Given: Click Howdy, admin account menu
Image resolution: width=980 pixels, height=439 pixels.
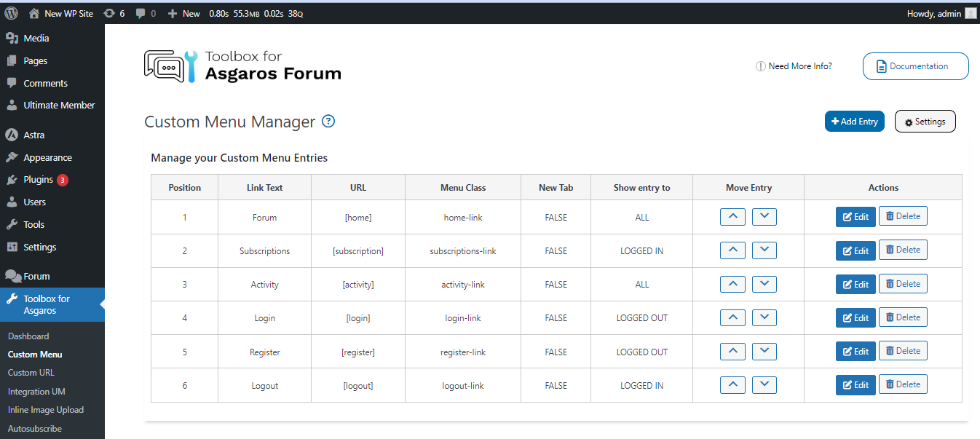Looking at the screenshot, I should (x=941, y=13).
